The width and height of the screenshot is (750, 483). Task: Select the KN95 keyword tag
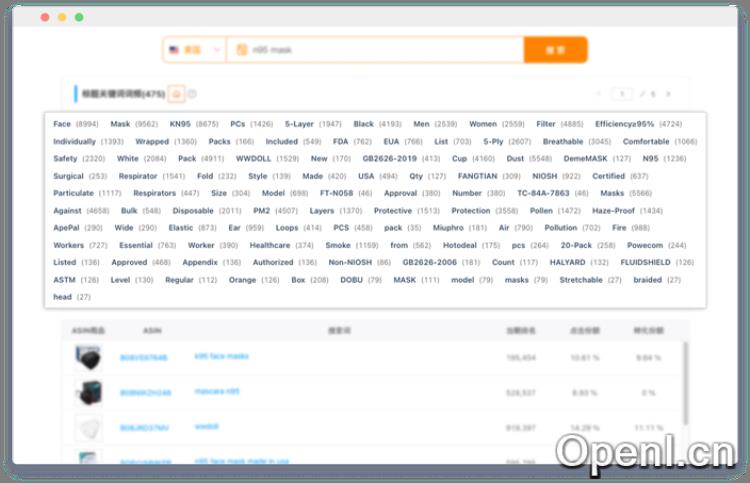(180, 124)
